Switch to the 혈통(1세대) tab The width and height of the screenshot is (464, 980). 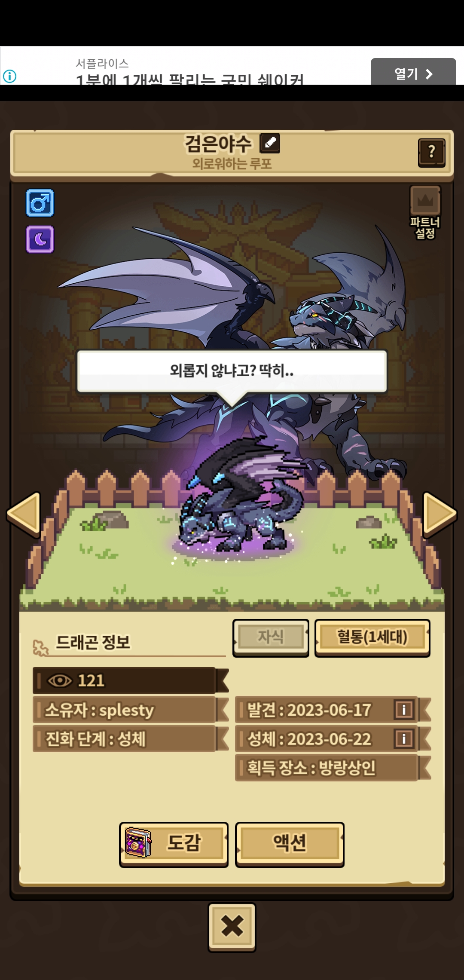[372, 637]
